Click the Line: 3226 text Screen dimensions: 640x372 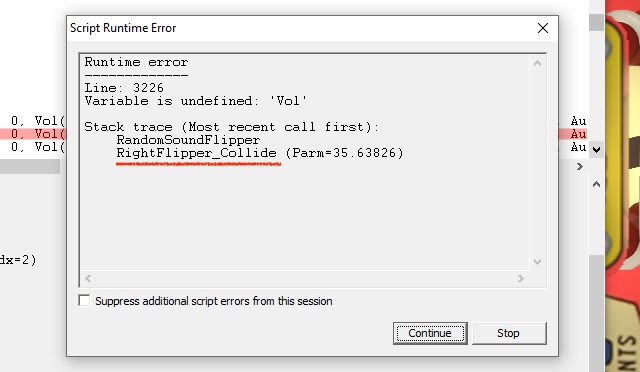(x=124, y=87)
